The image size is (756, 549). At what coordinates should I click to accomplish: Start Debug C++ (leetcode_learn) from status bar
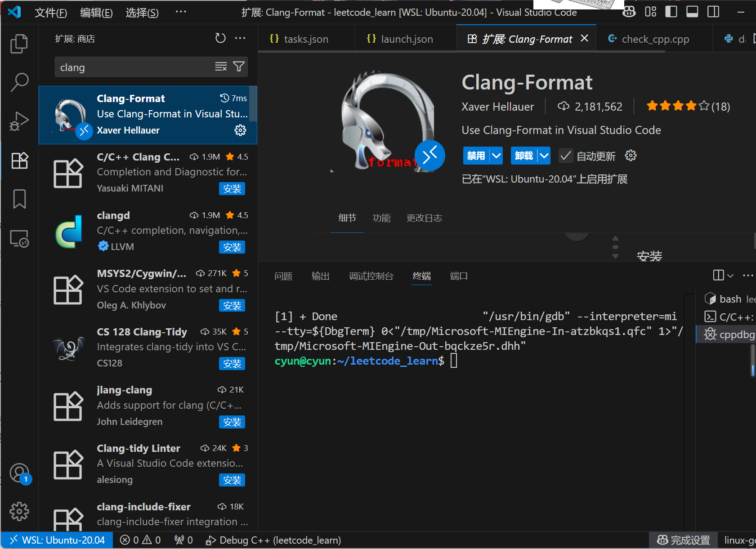coord(273,540)
